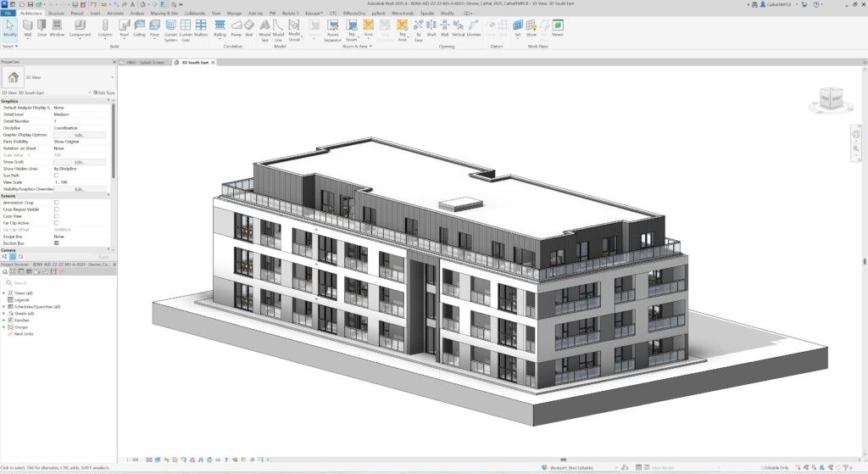Open the Structure ribbon tab
868x474 pixels.
point(55,14)
